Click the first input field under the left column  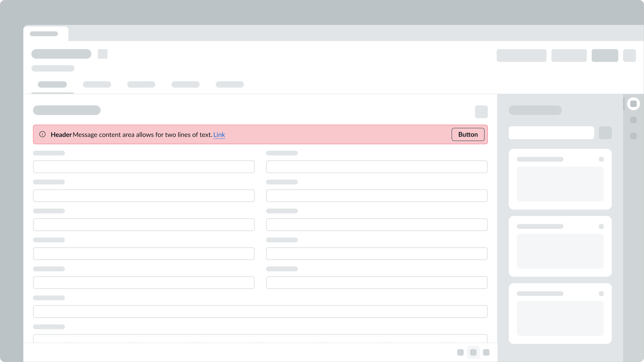click(x=144, y=166)
